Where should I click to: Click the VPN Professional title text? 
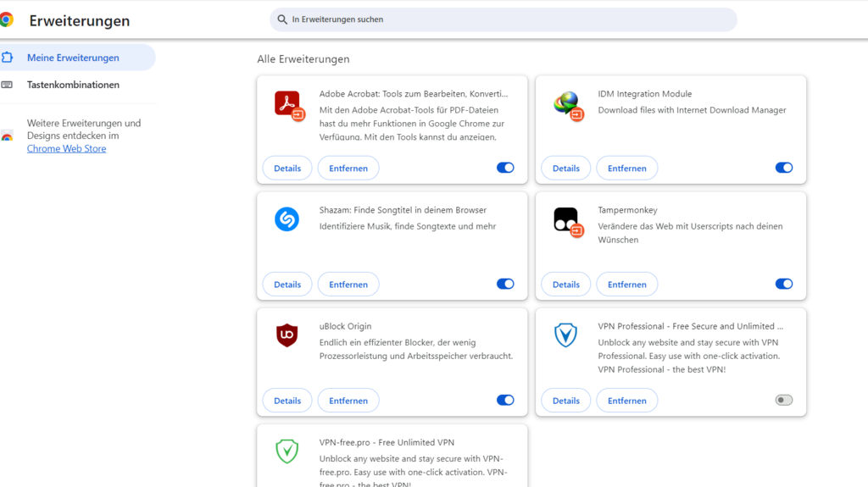(690, 327)
